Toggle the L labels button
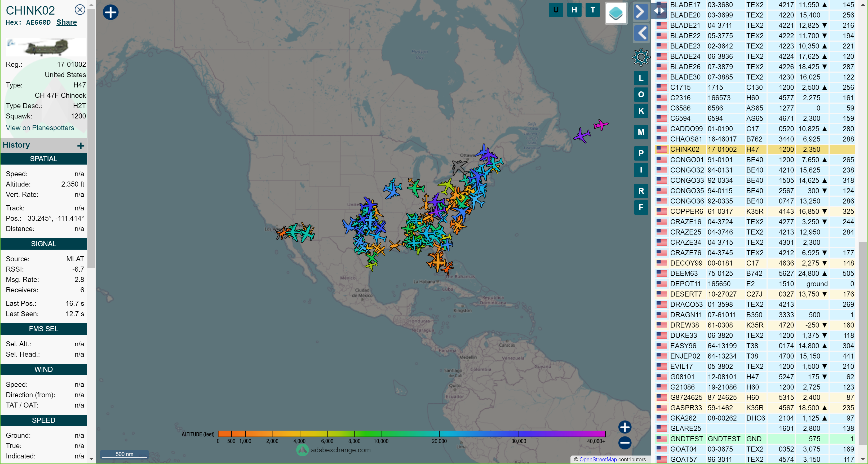The image size is (868, 464). (x=641, y=78)
